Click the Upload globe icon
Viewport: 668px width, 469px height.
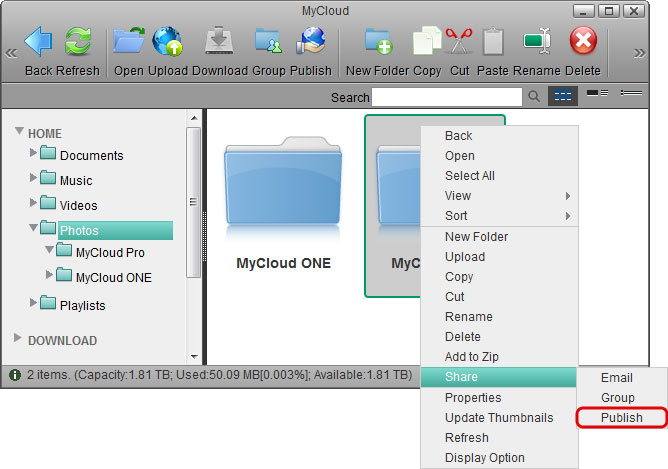coord(167,43)
